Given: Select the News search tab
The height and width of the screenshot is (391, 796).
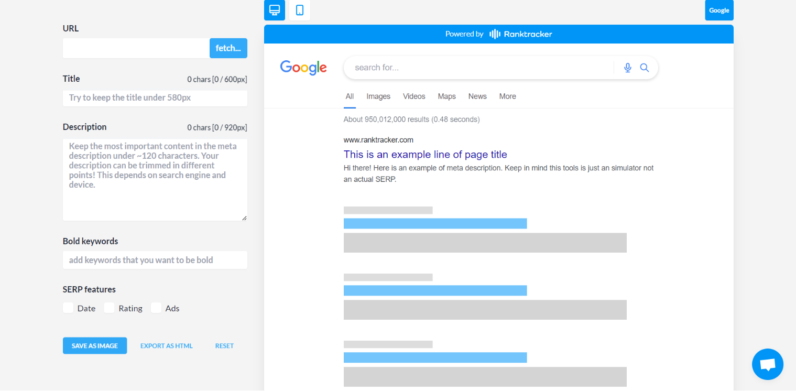Looking at the screenshot, I should point(477,96).
